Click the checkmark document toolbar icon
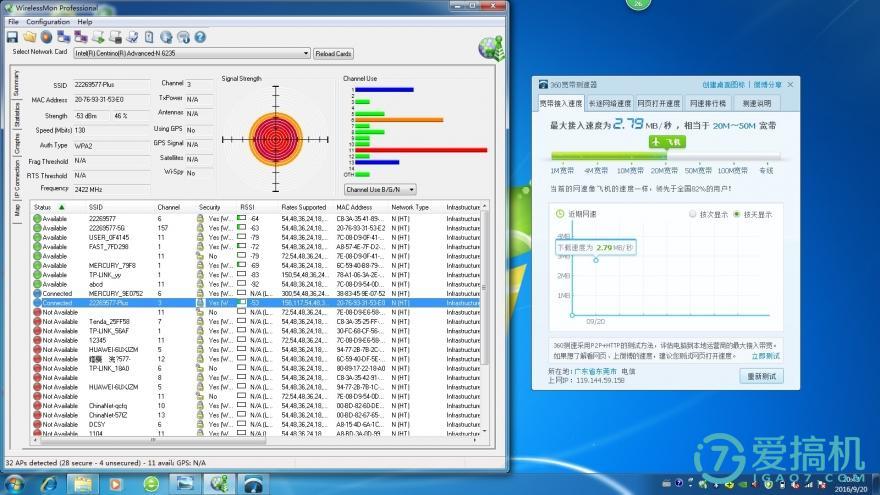This screenshot has width=880, height=495. click(132, 37)
